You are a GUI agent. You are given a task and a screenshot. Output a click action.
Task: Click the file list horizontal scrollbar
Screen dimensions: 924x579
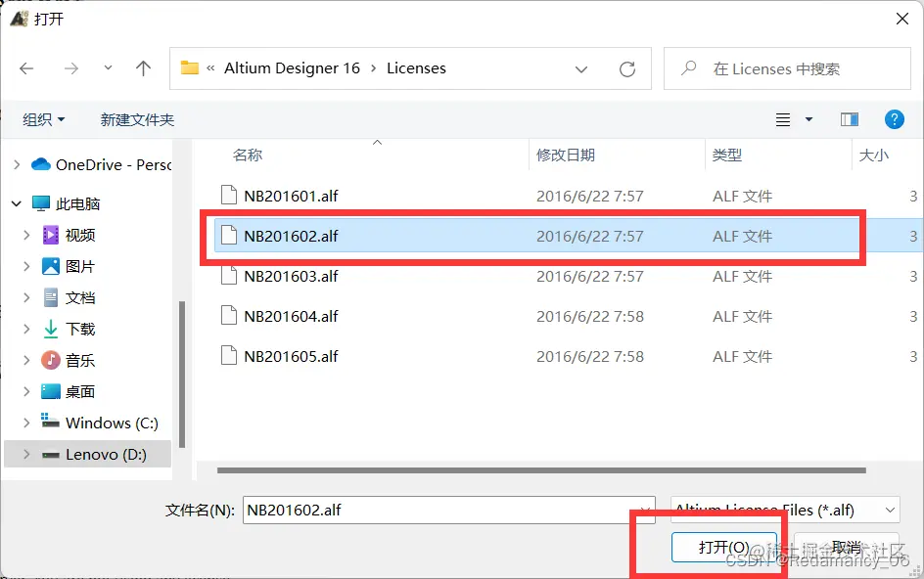pyautogui.click(x=541, y=470)
